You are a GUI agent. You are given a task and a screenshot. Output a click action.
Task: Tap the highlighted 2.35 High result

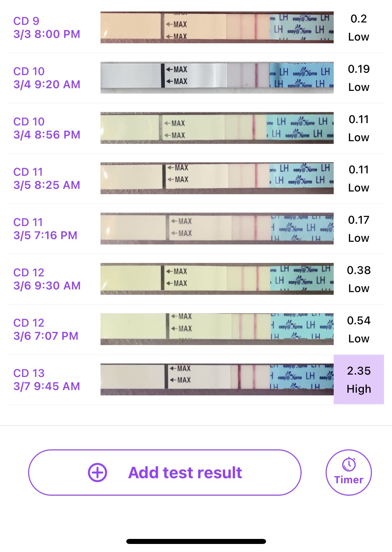point(359,380)
